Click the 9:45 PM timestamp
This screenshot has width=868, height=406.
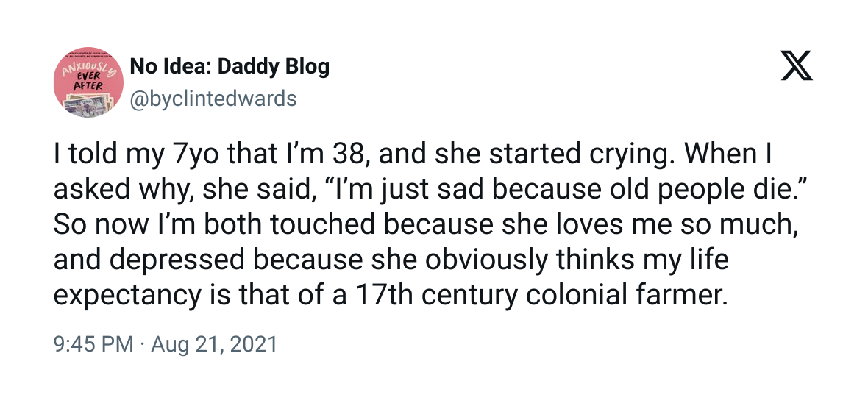(x=93, y=344)
